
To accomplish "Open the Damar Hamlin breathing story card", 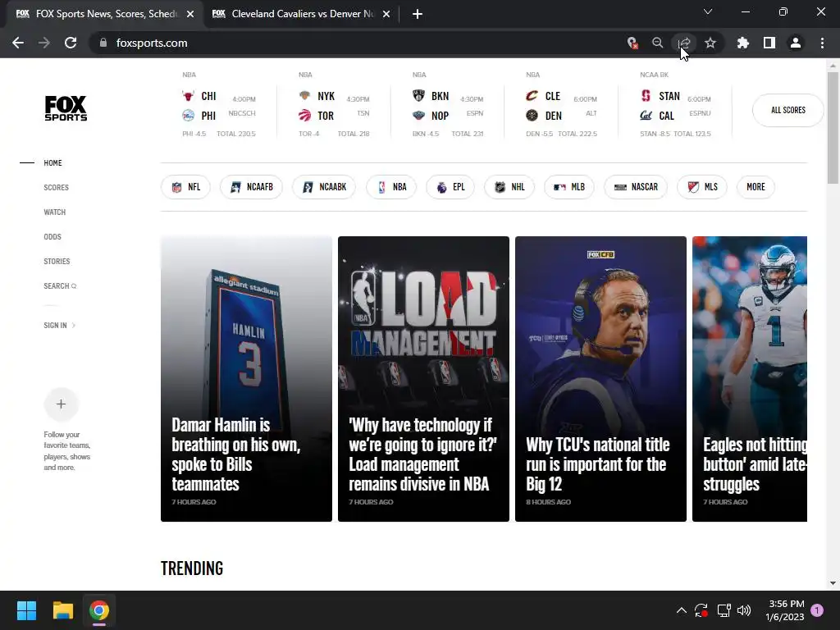I will pyautogui.click(x=246, y=379).
